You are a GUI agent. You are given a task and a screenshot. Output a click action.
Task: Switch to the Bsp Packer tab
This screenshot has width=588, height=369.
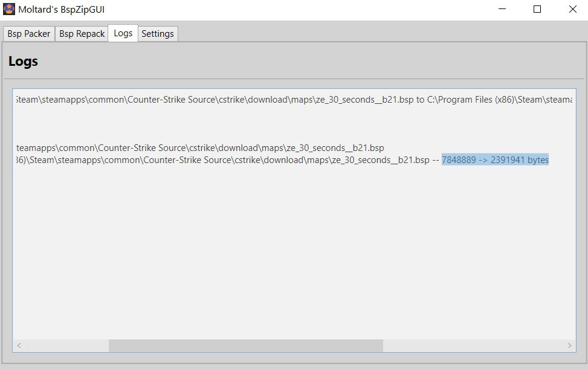tap(28, 34)
